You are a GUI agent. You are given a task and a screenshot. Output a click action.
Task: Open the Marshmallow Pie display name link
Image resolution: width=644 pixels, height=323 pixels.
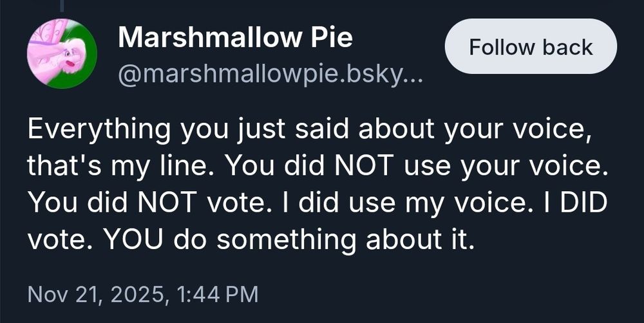click(x=235, y=39)
